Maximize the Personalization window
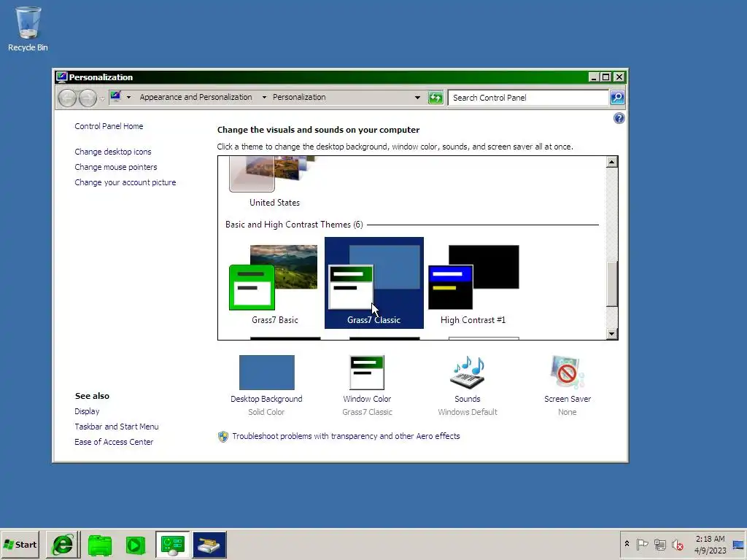747x560 pixels. coord(606,77)
